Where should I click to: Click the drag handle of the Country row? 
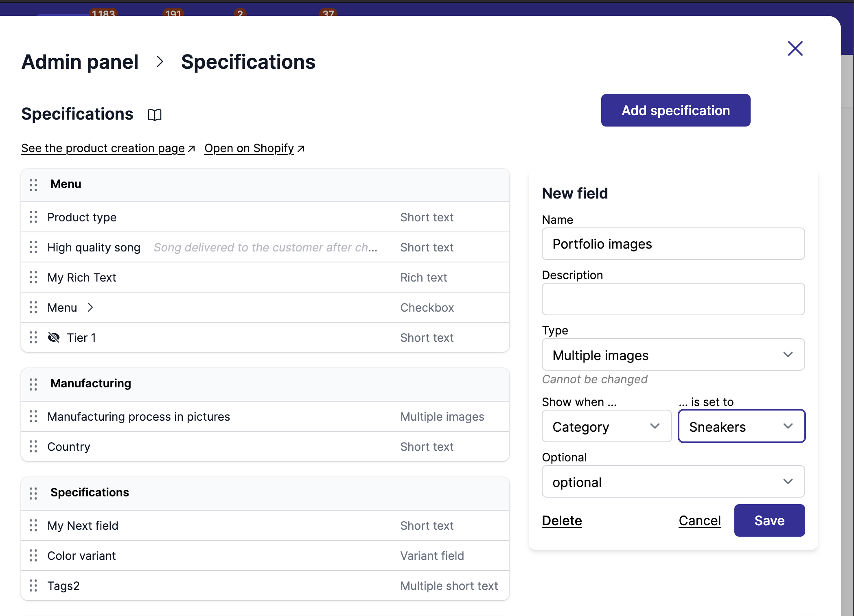coord(33,446)
